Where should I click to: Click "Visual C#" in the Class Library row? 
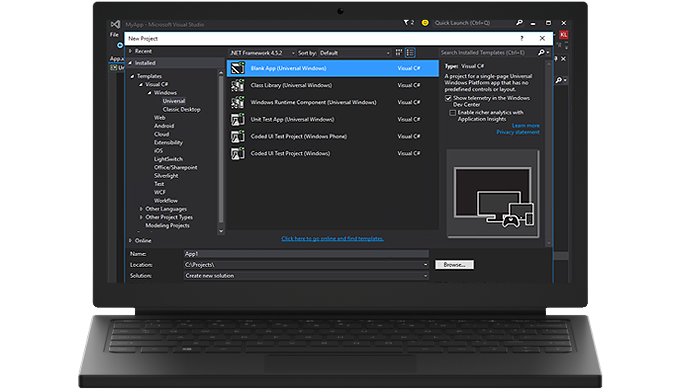pos(408,85)
